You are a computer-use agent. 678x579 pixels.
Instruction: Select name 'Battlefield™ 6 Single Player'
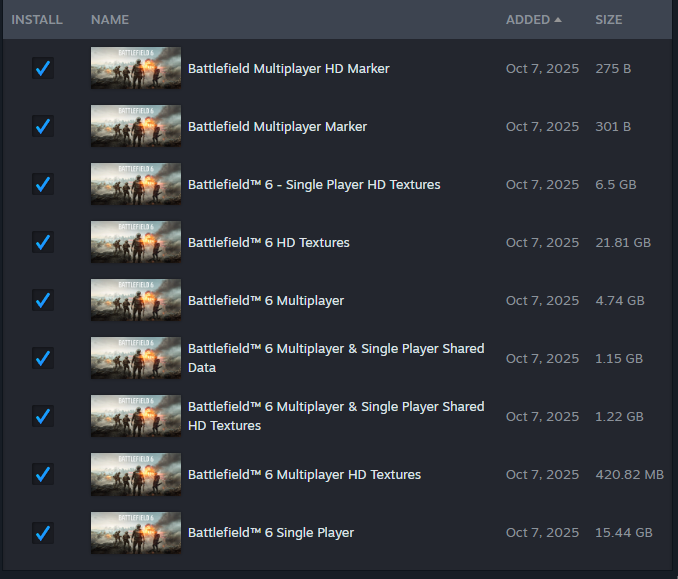click(x=271, y=533)
